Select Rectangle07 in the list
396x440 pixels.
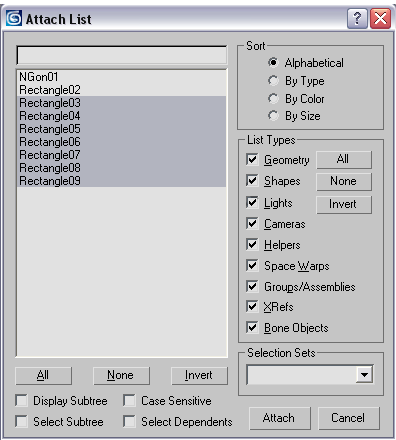click(x=122, y=155)
